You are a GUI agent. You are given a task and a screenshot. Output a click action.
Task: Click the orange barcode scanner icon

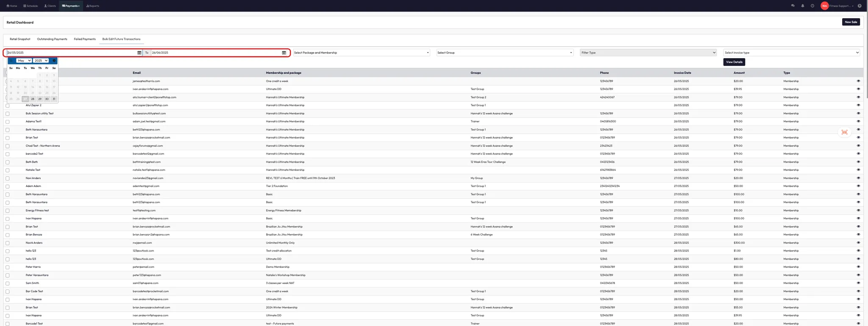pyautogui.click(x=844, y=132)
